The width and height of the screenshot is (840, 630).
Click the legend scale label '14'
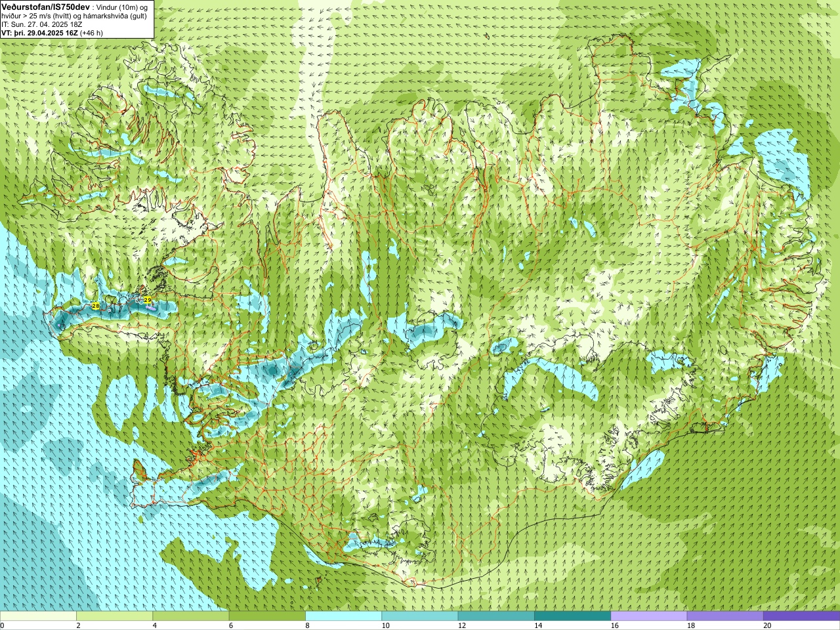537,625
